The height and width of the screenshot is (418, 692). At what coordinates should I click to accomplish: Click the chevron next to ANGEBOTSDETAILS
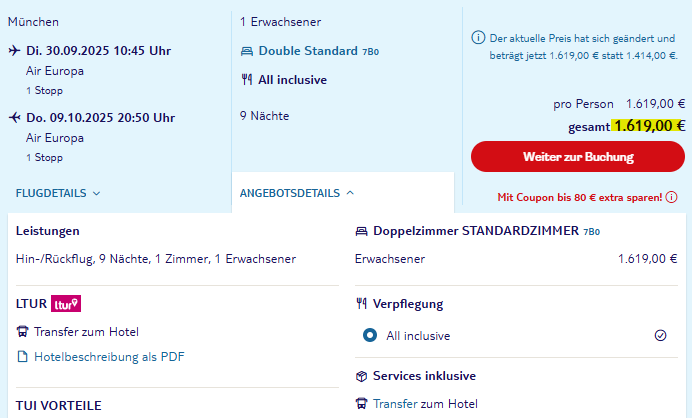click(x=350, y=193)
